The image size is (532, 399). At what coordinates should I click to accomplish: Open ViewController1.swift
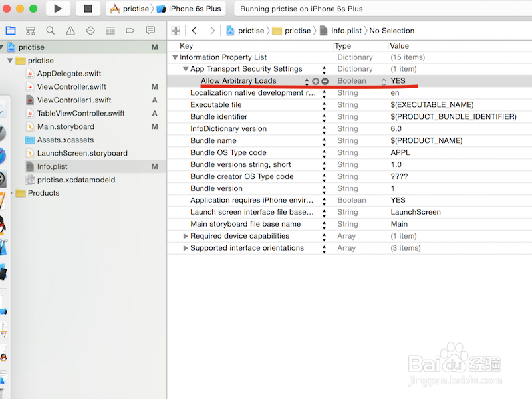[74, 100]
